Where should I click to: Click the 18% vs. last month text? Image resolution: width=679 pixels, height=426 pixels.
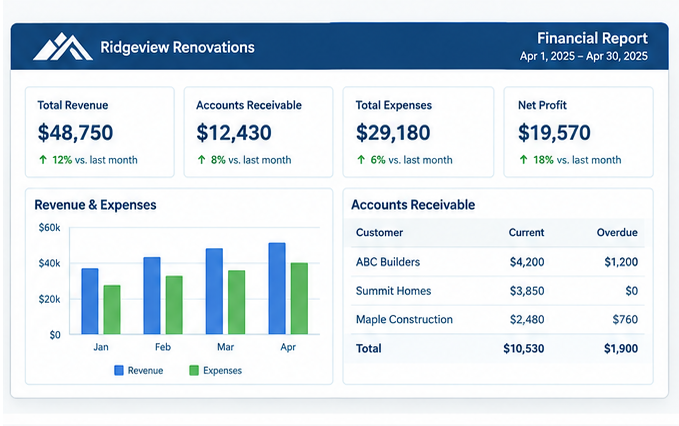tap(577, 160)
